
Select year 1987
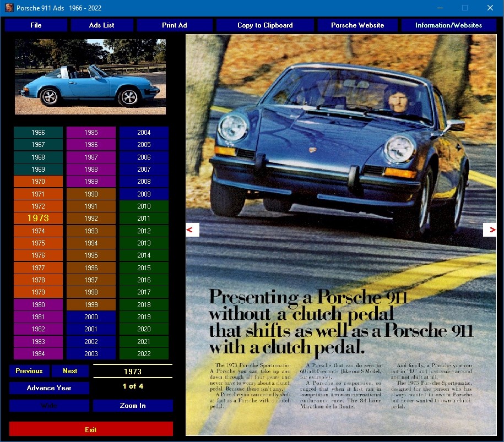[x=91, y=157]
